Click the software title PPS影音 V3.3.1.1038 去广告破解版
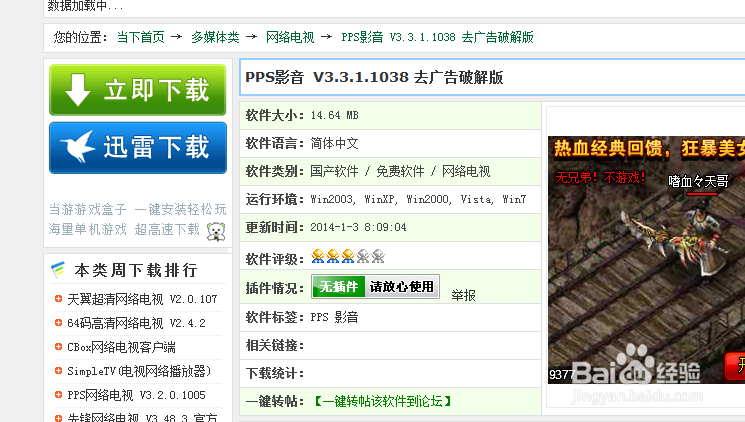This screenshot has height=422, width=745. [374, 77]
